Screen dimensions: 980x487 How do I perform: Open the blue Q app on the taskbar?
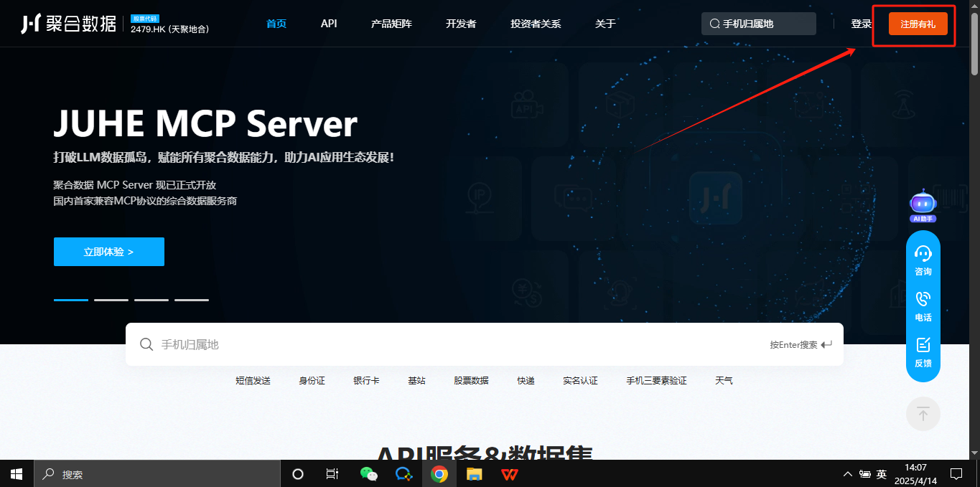click(404, 474)
